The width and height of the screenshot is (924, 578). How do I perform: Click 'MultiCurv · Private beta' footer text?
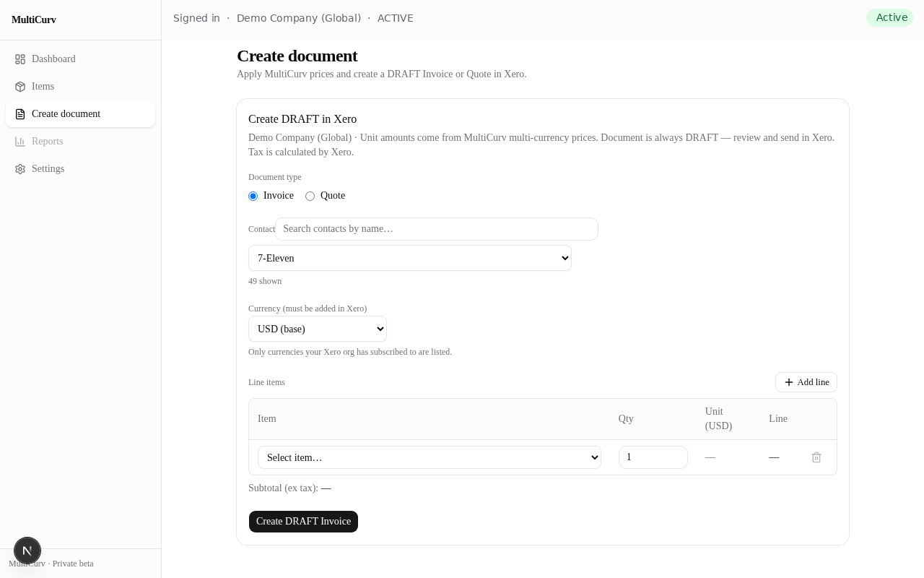(51, 564)
